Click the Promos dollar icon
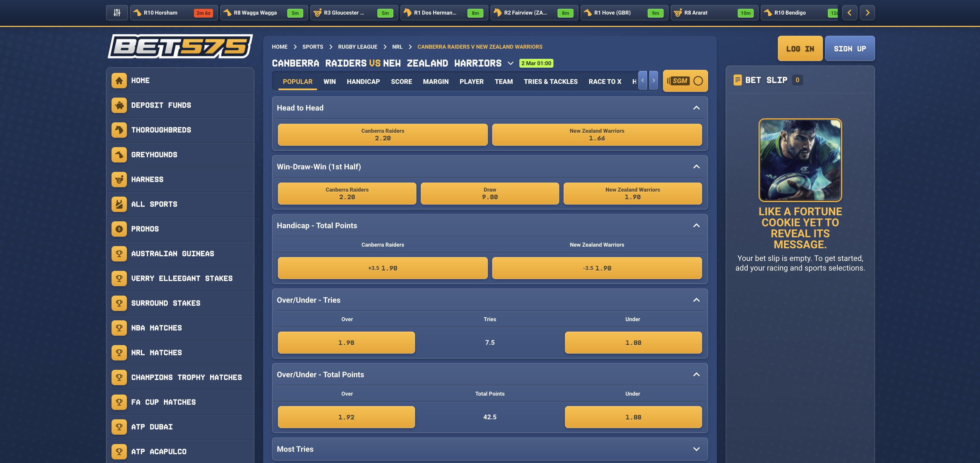Screen dimensions: 980x463 pyautogui.click(x=119, y=229)
